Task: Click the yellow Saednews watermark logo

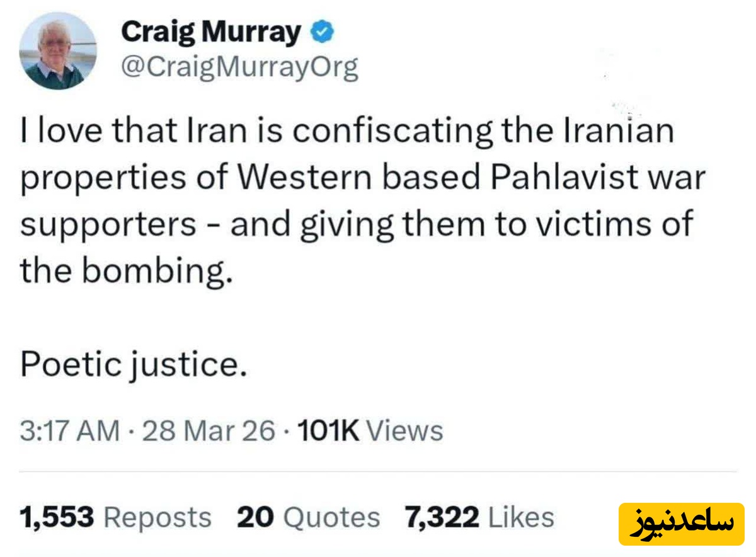Action: (681, 524)
